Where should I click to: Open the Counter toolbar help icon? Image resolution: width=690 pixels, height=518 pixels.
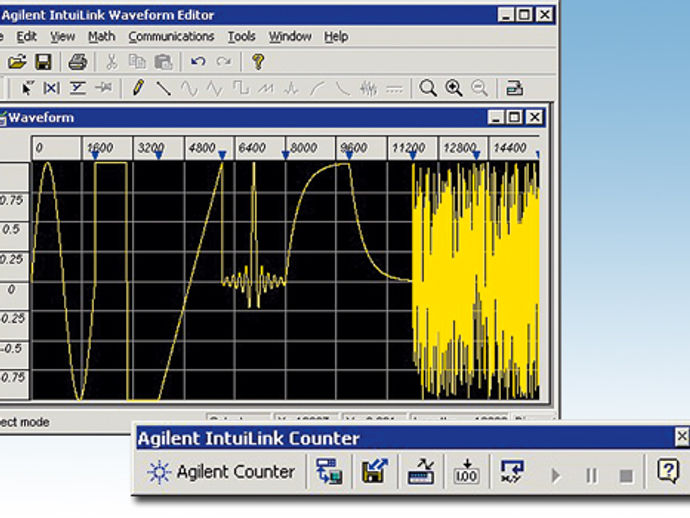(668, 471)
